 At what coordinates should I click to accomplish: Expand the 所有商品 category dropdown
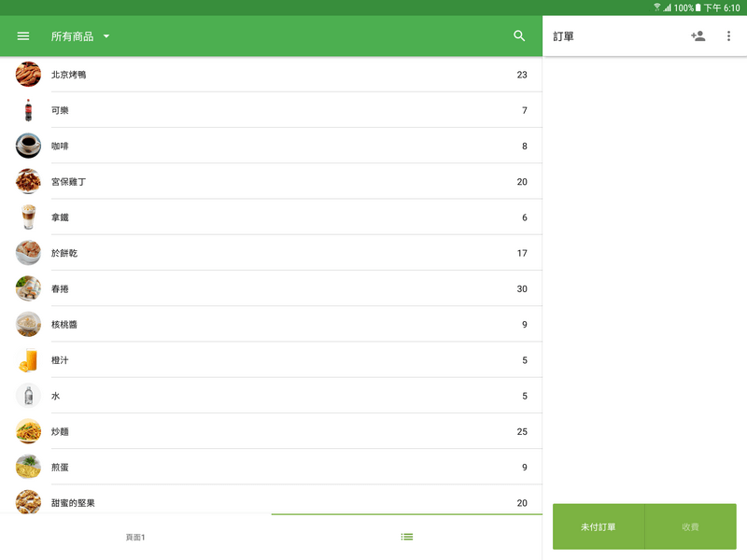point(73,36)
